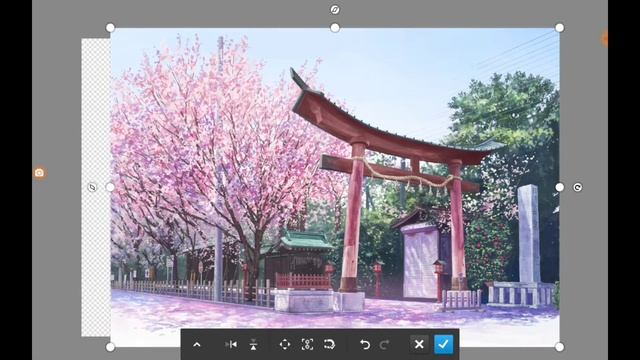Tap the orange camera icon at left edge
The width and height of the screenshot is (640, 360).
tap(39, 173)
